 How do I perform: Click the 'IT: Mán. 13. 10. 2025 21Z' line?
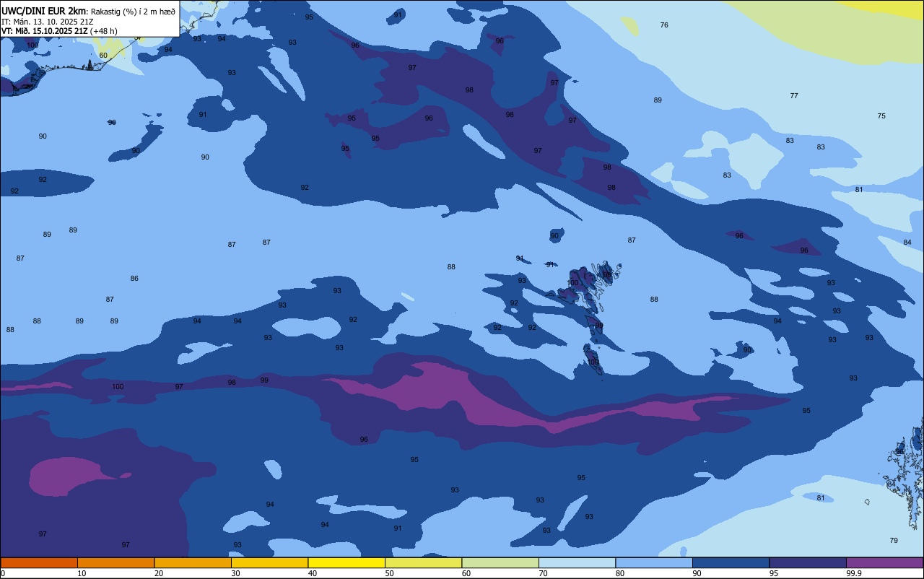click(47, 22)
